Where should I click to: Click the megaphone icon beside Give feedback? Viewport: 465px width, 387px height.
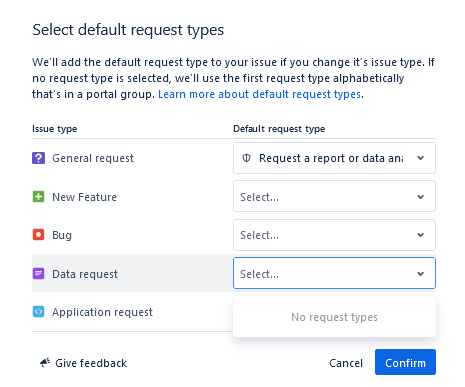pyautogui.click(x=45, y=362)
